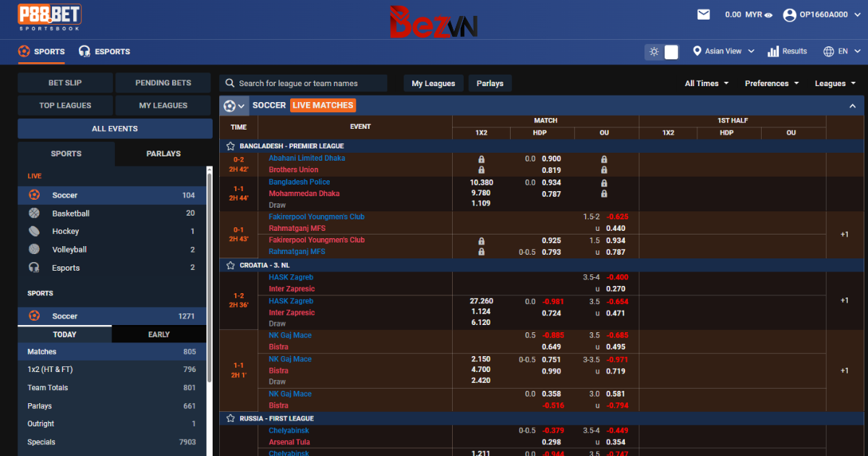Screen dimensions: 868x456
Task: Switch to the Esports tab
Action: [105, 51]
